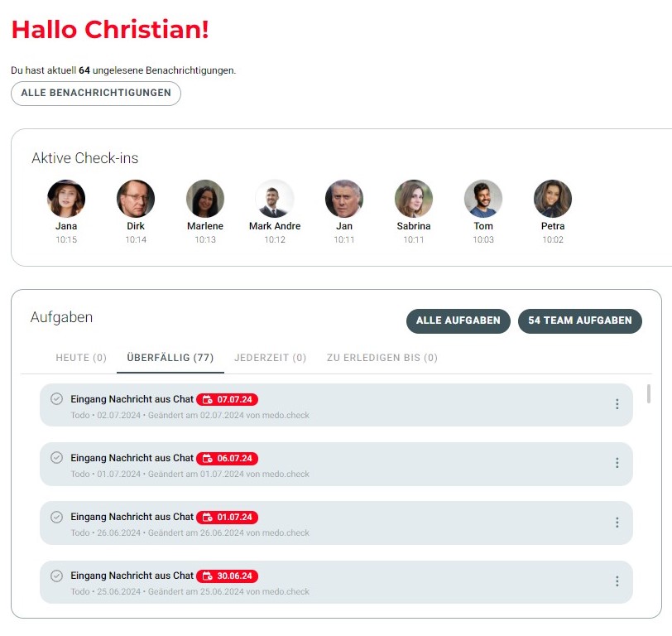Click Dirk's profile picture
Viewport: 672px width, 636px height.
point(136,199)
